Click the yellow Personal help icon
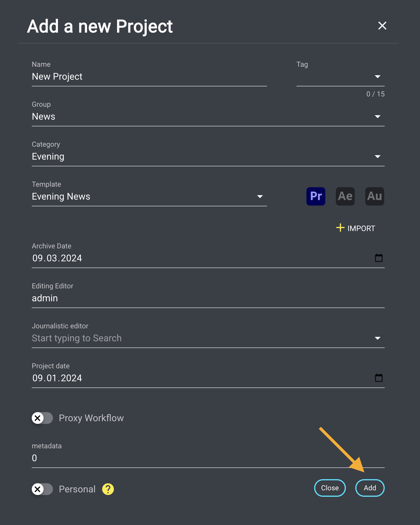 click(108, 489)
